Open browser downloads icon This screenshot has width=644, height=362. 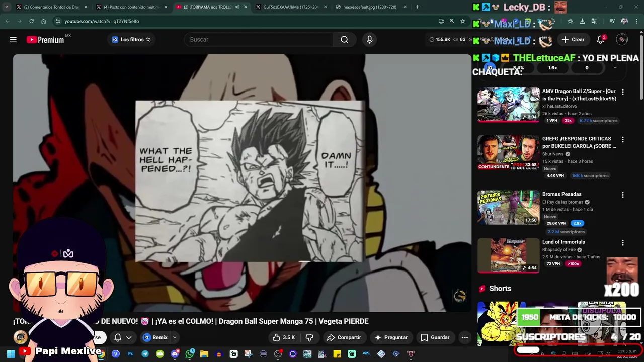[582, 21]
